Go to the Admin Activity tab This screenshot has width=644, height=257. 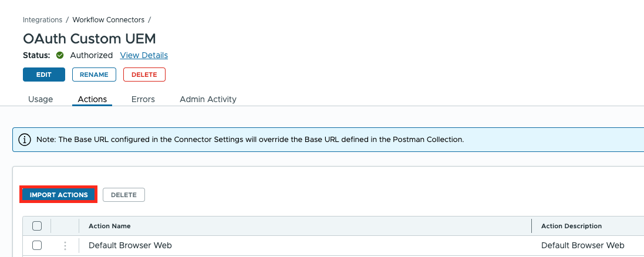pos(208,99)
